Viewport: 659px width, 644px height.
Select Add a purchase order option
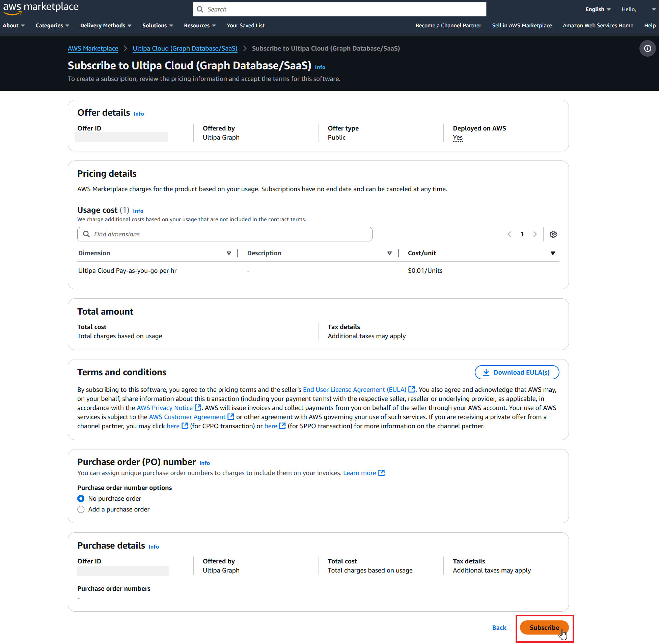pyautogui.click(x=81, y=509)
